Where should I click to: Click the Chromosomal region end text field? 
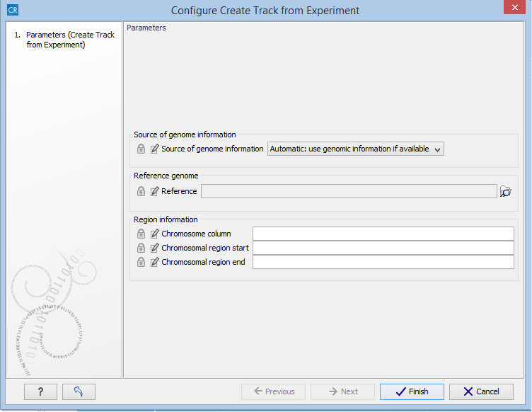coord(383,263)
